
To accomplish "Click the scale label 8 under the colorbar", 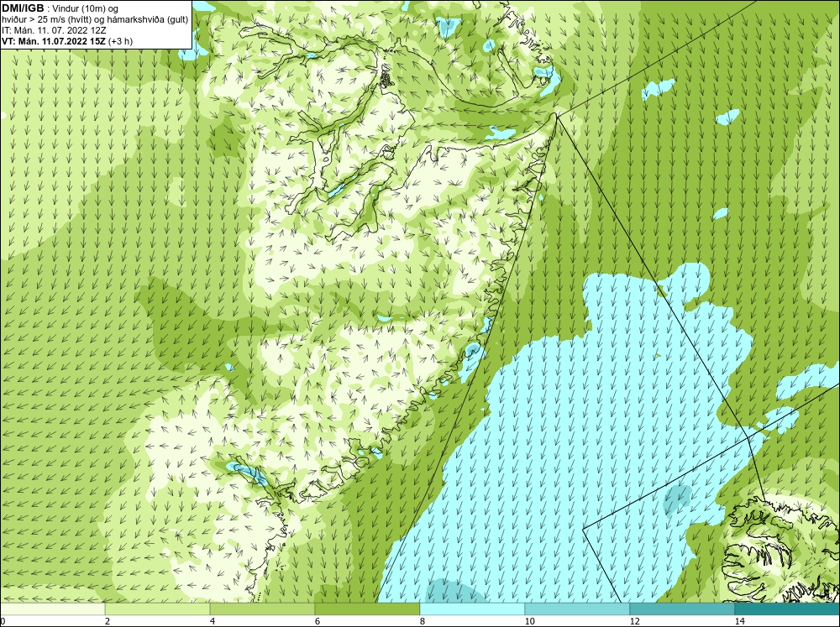I will point(423,621).
